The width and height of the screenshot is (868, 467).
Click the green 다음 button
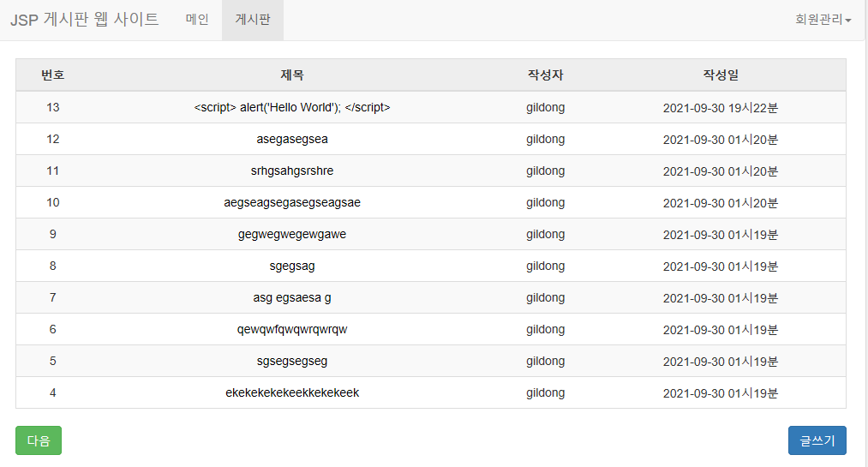tap(39, 440)
